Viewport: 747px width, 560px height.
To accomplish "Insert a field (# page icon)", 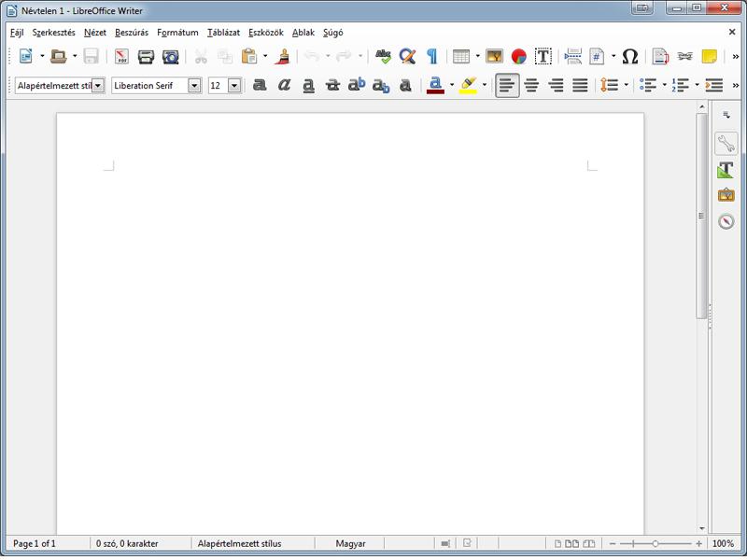I will [x=597, y=56].
